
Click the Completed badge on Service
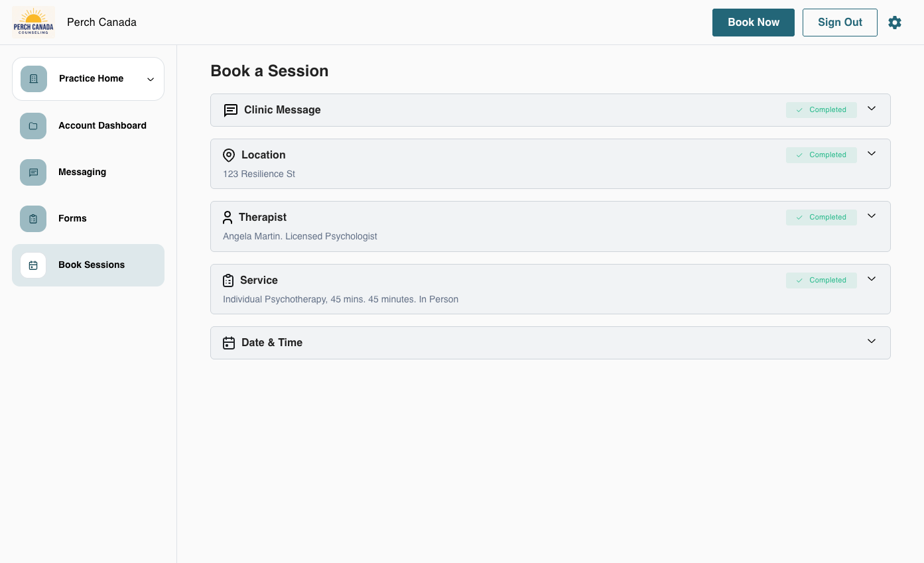(x=821, y=281)
